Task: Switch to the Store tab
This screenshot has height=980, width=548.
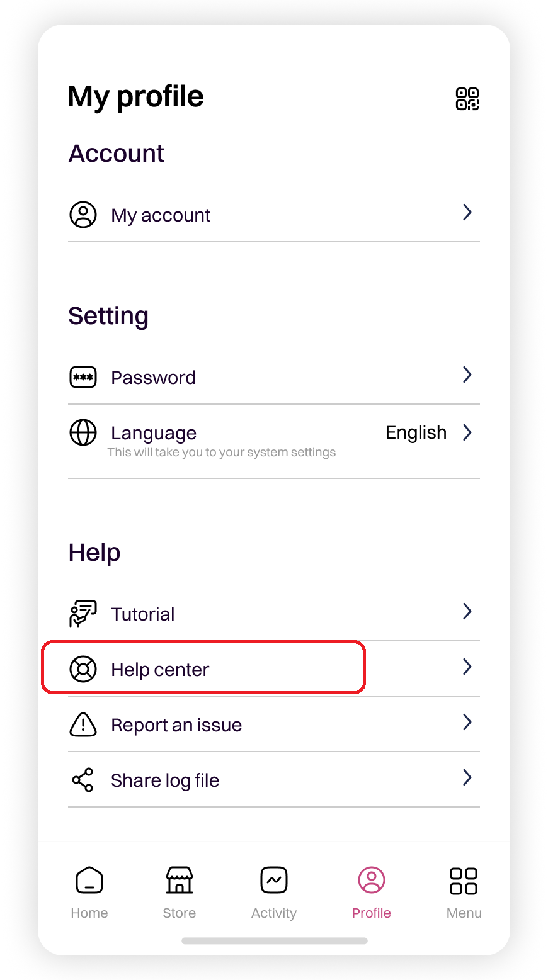Action: point(180,892)
